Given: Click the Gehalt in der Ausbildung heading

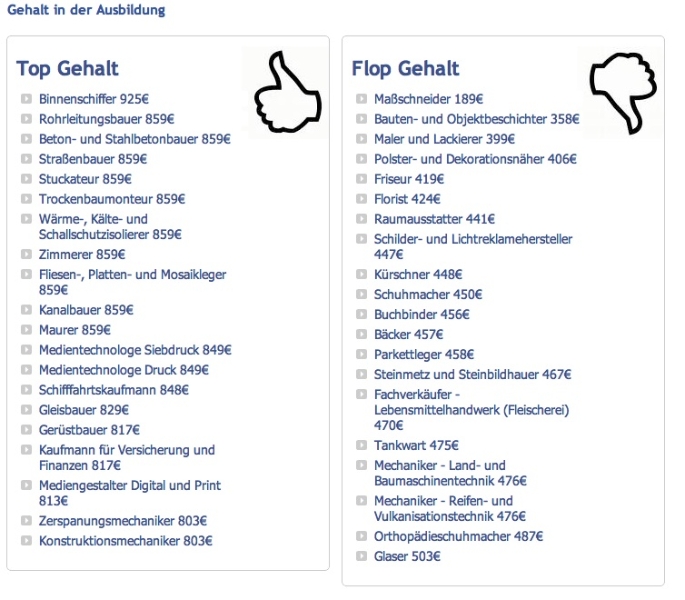Looking at the screenshot, I should pos(86,10).
